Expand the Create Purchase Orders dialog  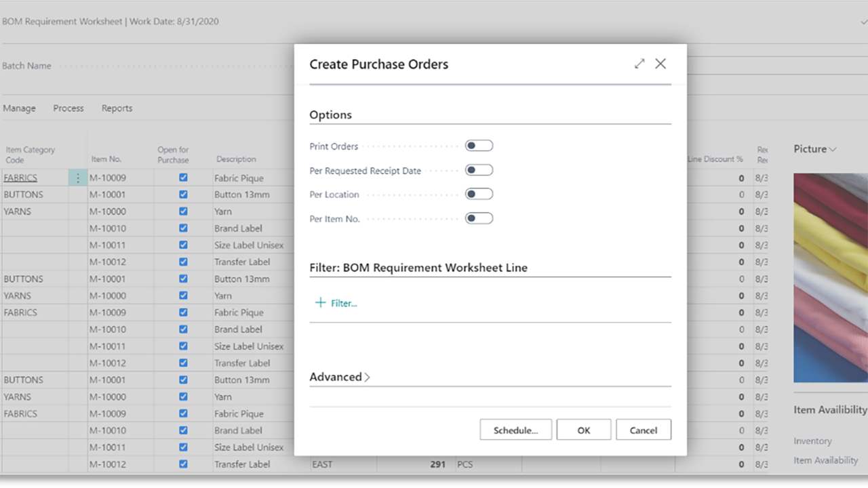639,64
